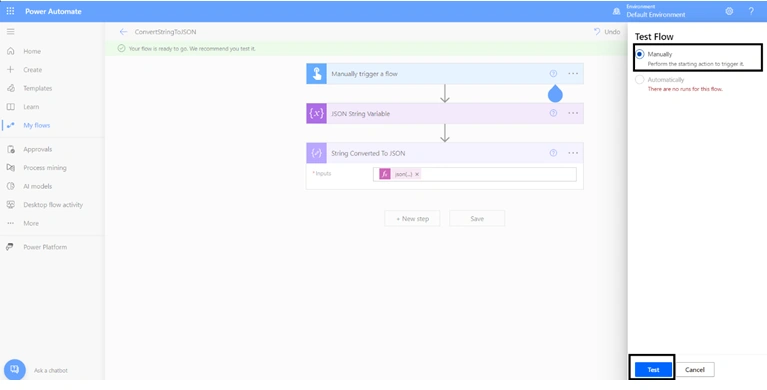The height and width of the screenshot is (390, 767).
Task: Click the Save button
Action: click(x=477, y=219)
